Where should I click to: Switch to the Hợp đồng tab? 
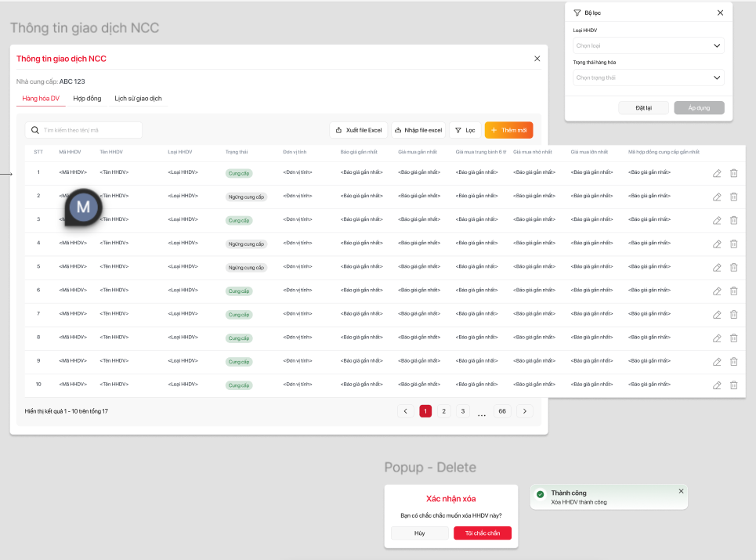tap(87, 99)
